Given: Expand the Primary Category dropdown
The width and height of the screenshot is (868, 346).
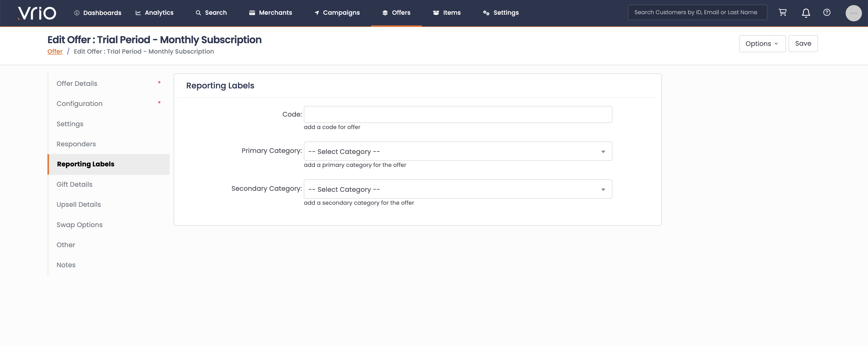Looking at the screenshot, I should pos(458,151).
